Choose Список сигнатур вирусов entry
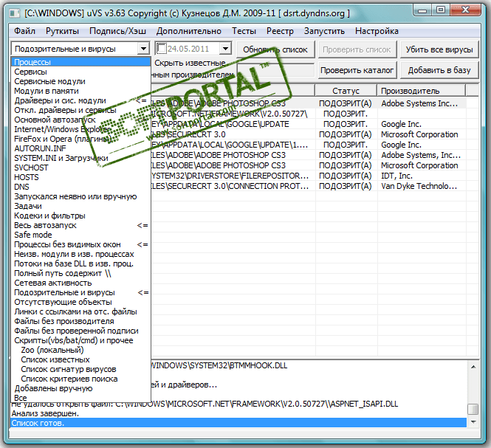 [x=80, y=369]
